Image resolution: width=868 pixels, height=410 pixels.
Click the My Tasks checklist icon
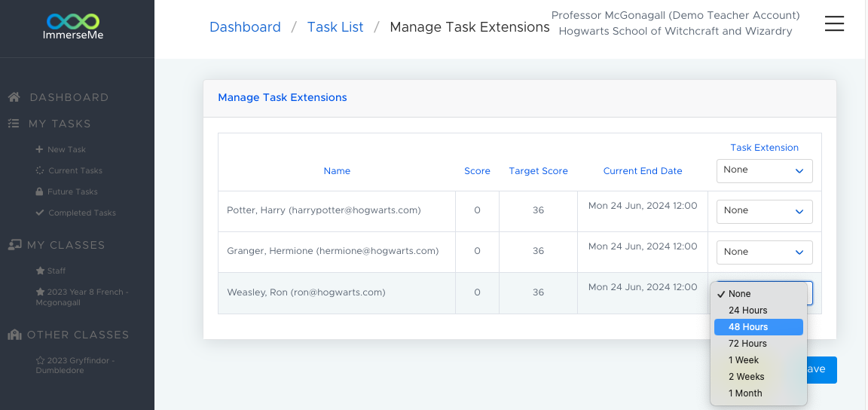14,123
